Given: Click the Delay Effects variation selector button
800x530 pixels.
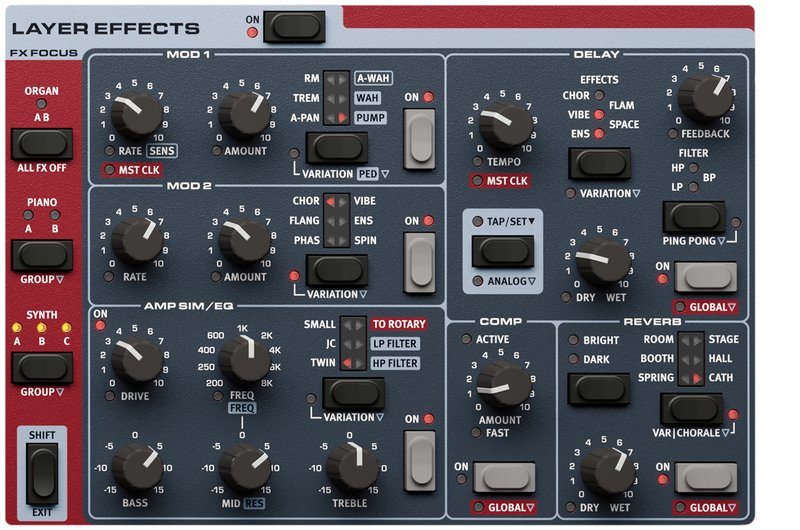Looking at the screenshot, I should click(x=600, y=163).
